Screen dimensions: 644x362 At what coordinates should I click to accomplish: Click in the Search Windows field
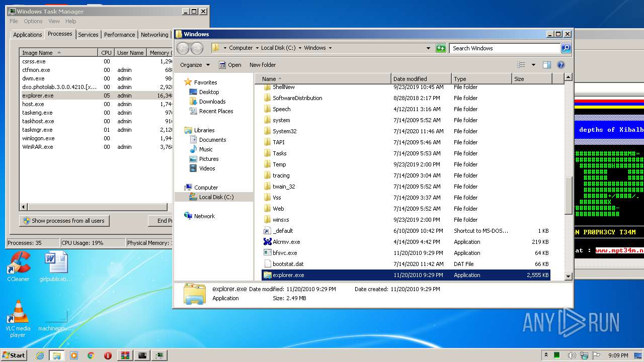(x=505, y=48)
